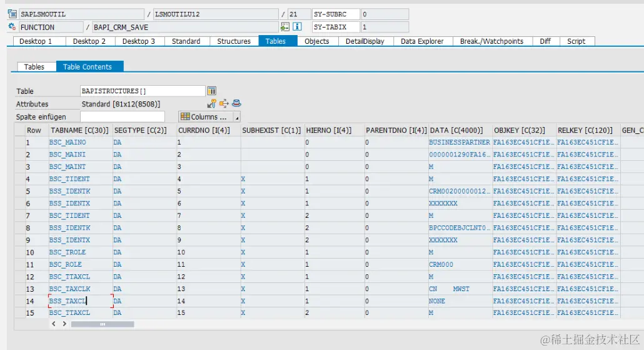Switch to the Script tab
This screenshot has height=350, width=644.
(x=576, y=41)
